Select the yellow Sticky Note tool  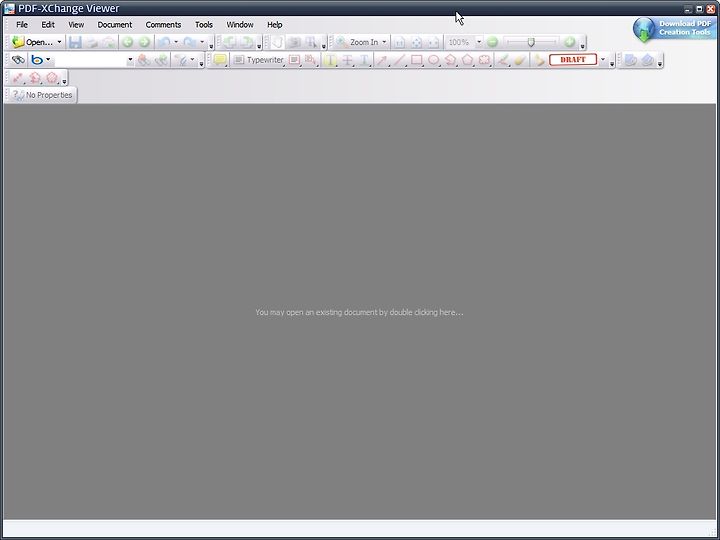pos(220,60)
